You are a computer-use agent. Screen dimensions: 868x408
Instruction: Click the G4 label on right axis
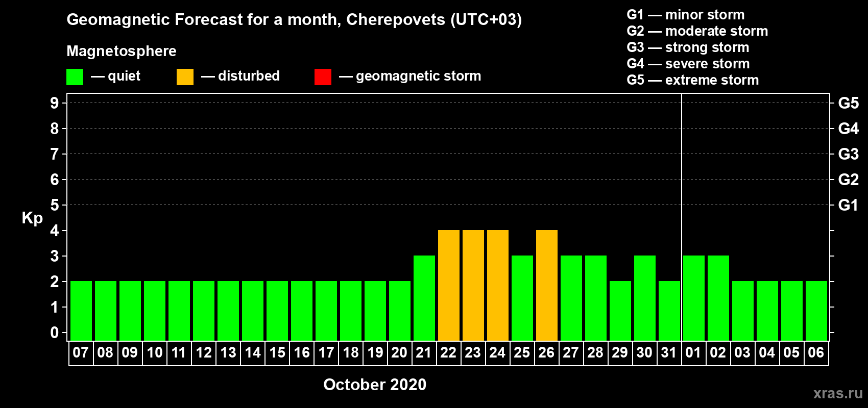point(849,129)
